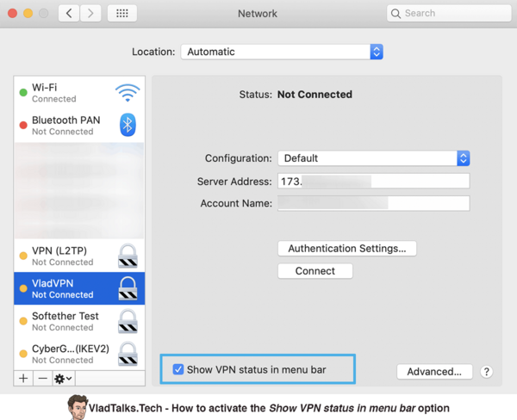Select the VPN (L2TP) service row
The image size is (517, 420).
click(x=79, y=256)
